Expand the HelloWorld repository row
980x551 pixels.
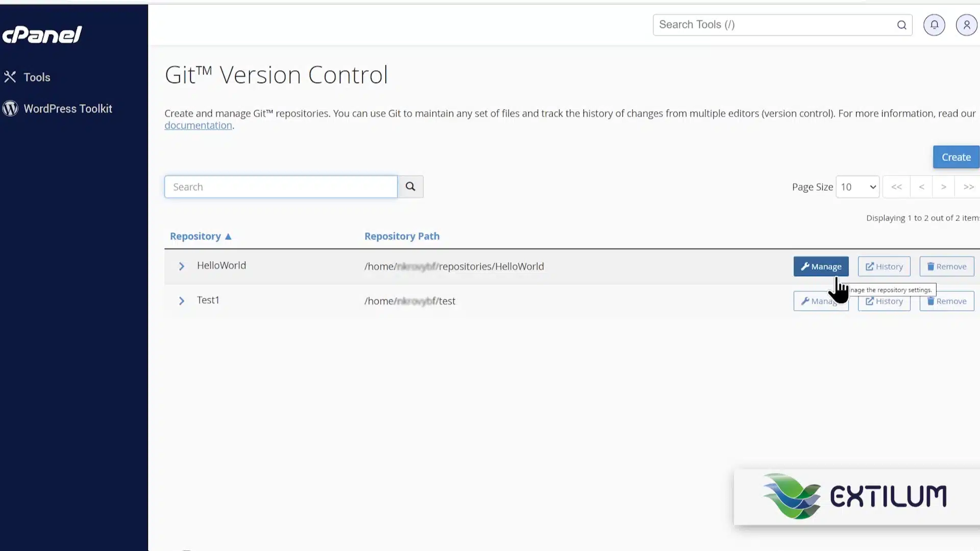click(182, 266)
